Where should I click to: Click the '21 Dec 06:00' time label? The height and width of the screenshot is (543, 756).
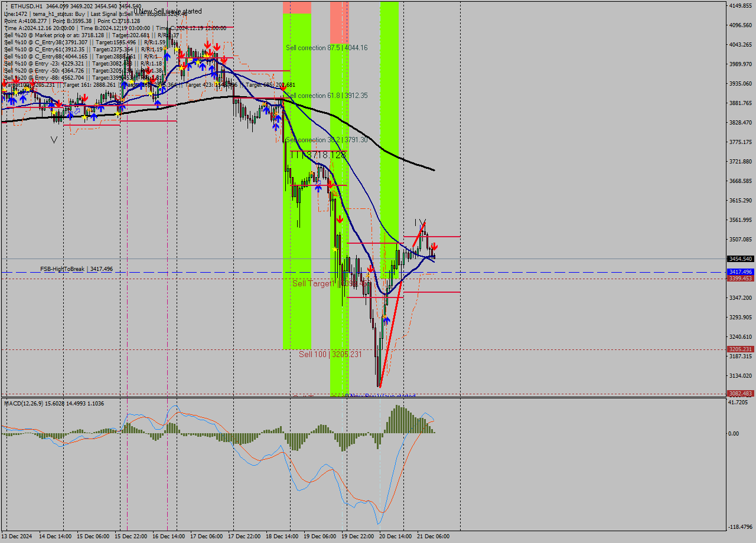pyautogui.click(x=434, y=537)
